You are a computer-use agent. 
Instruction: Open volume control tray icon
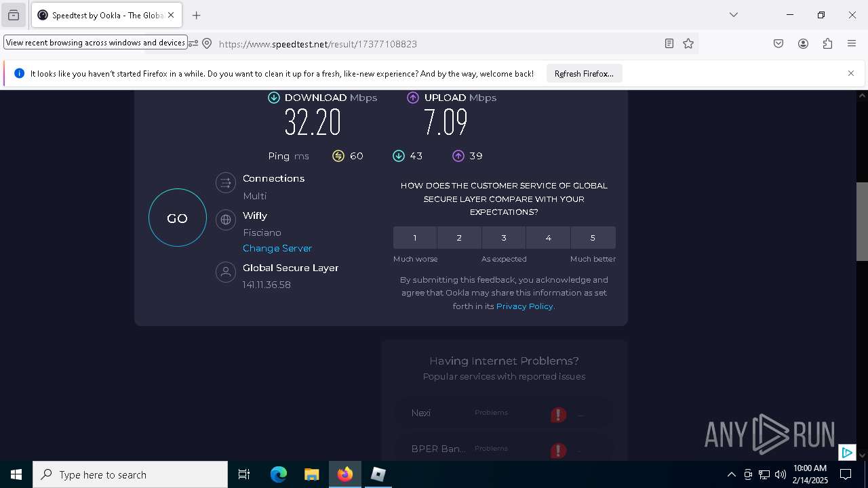(780, 474)
